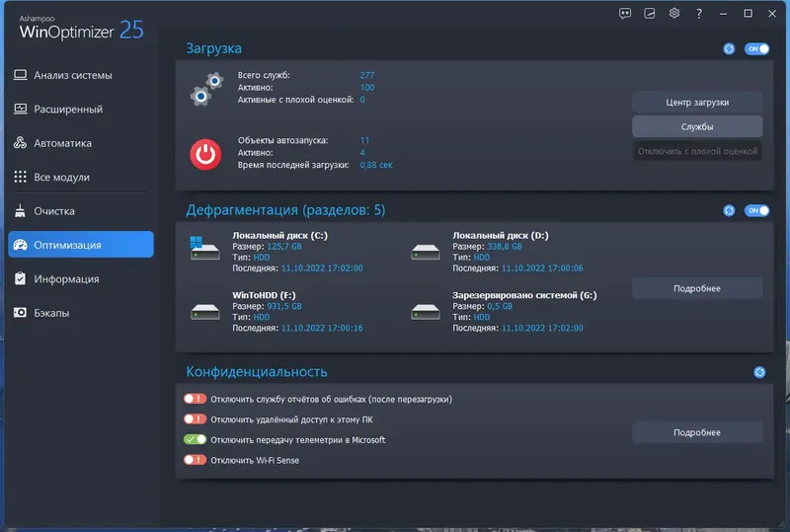The height and width of the screenshot is (532, 790).
Task: Click the backup icon beside Бэкапы
Action: point(20,313)
